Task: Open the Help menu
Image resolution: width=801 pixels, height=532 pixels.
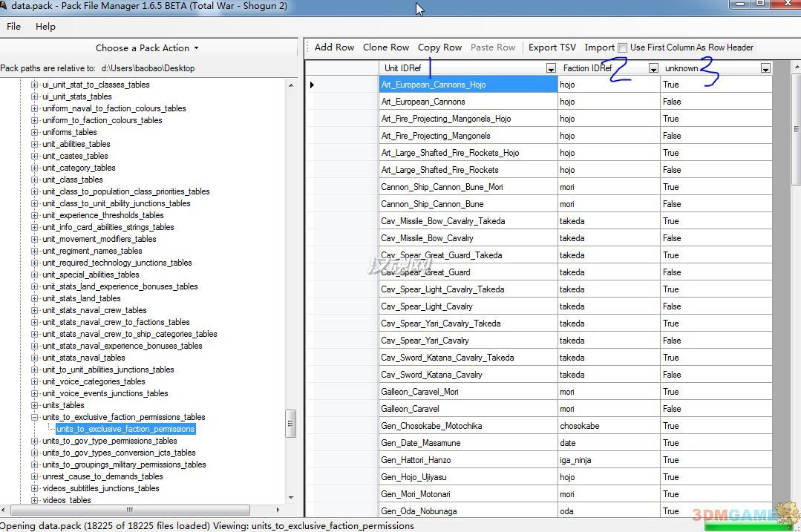Action: (45, 27)
